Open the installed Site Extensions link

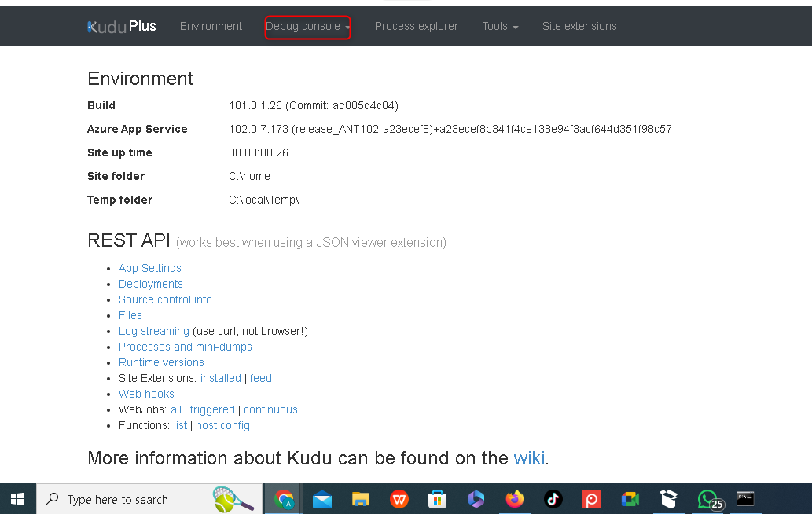pyautogui.click(x=221, y=378)
